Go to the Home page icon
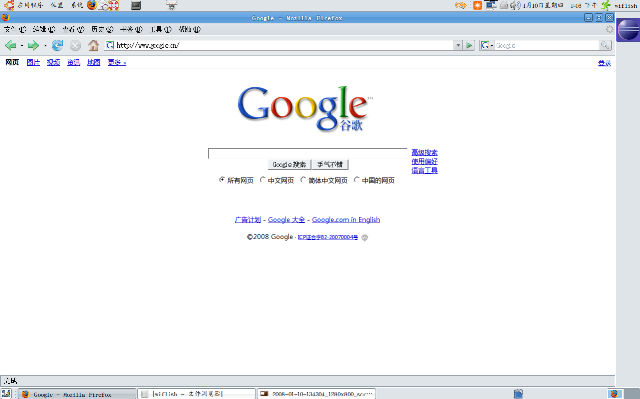640x399 pixels. click(x=93, y=45)
